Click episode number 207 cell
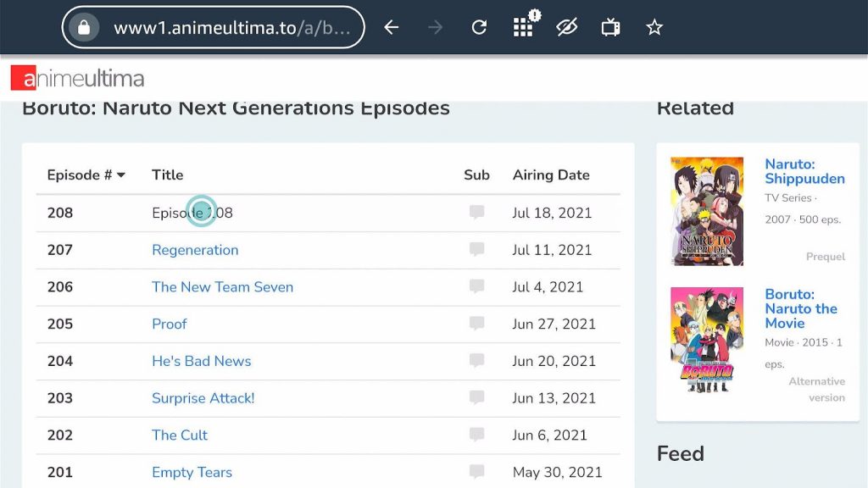This screenshot has height=488, width=868. [60, 250]
